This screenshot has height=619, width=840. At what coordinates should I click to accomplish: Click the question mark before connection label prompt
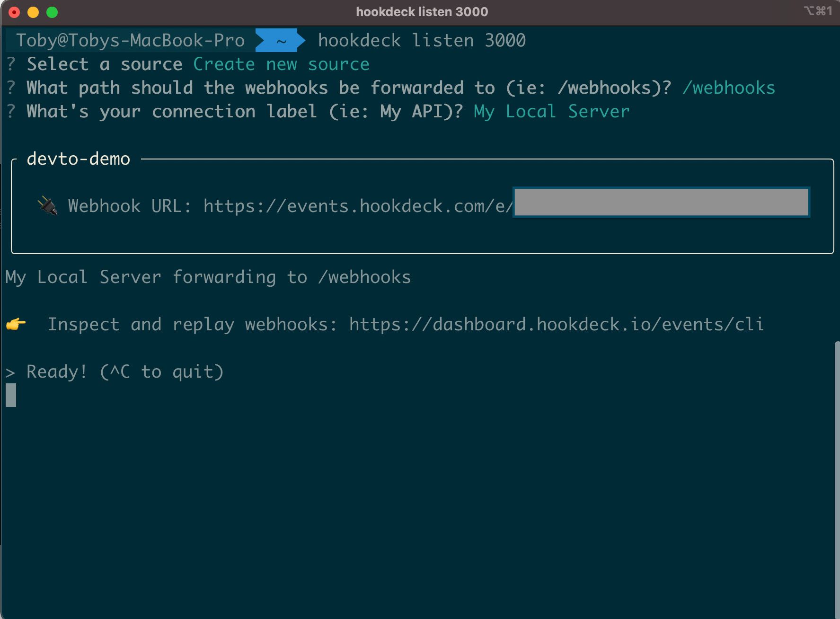[9, 111]
